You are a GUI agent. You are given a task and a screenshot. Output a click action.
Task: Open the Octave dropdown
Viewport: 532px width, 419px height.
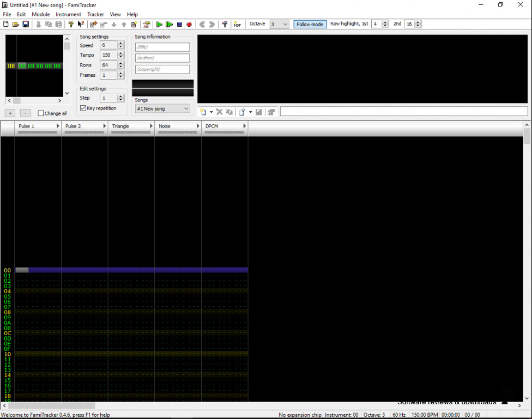(279, 24)
